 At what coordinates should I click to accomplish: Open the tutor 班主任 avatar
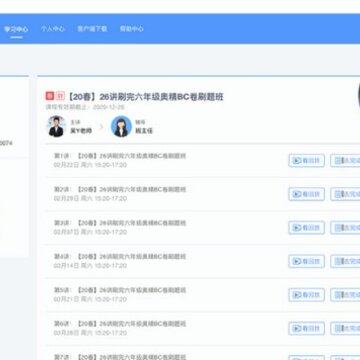121,126
